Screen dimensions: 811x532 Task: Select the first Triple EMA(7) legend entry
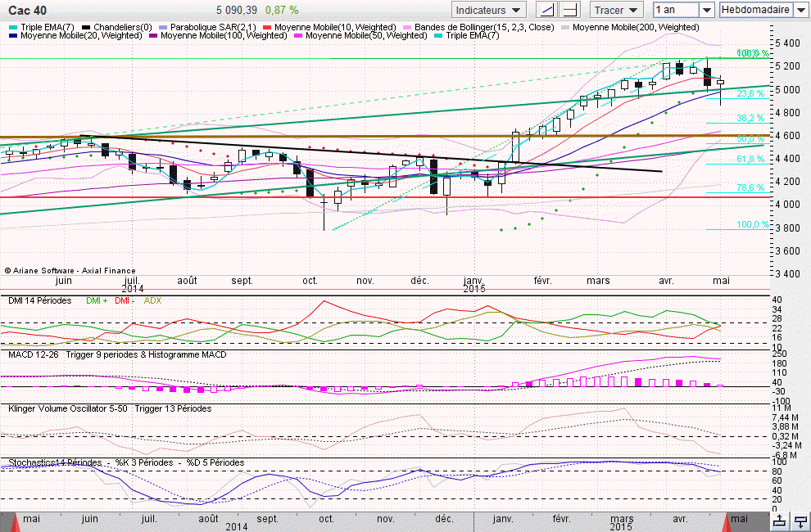(x=42, y=27)
